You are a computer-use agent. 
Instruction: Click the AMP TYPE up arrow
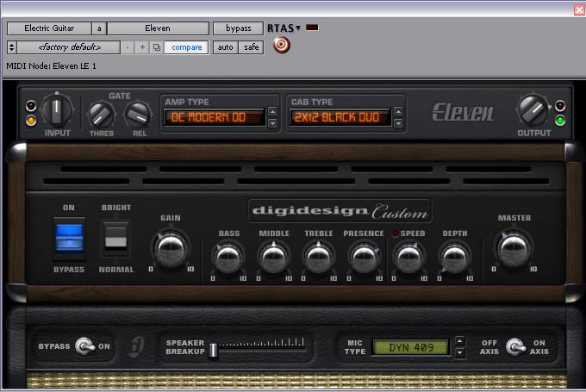272,112
